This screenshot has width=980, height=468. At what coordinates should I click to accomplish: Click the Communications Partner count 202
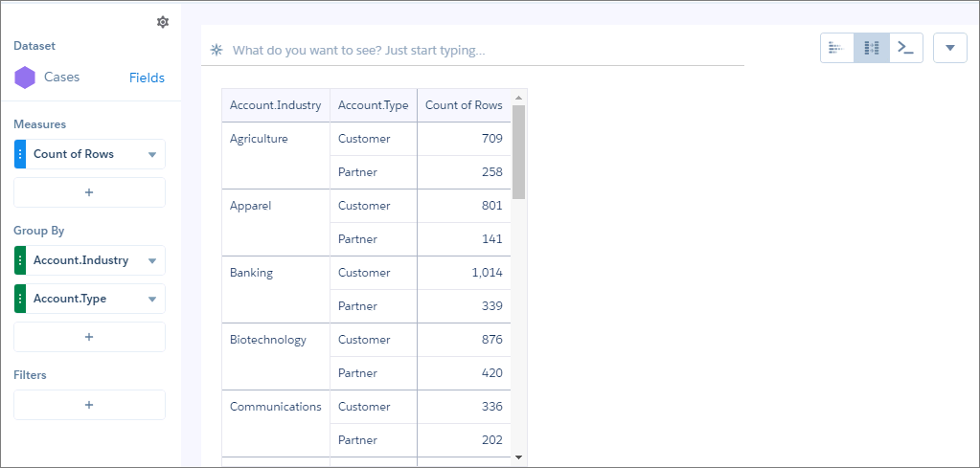tap(464, 440)
